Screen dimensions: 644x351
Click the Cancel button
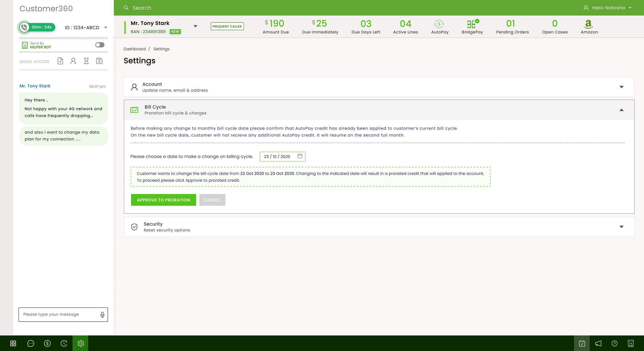coord(212,200)
